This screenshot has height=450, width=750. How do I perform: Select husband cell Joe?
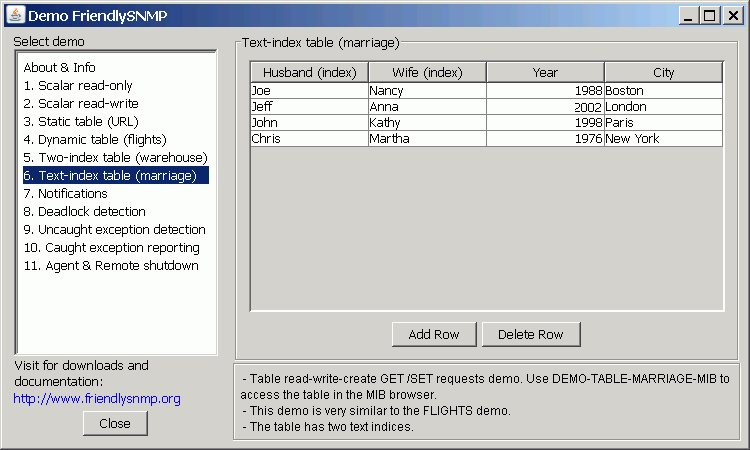coord(309,90)
